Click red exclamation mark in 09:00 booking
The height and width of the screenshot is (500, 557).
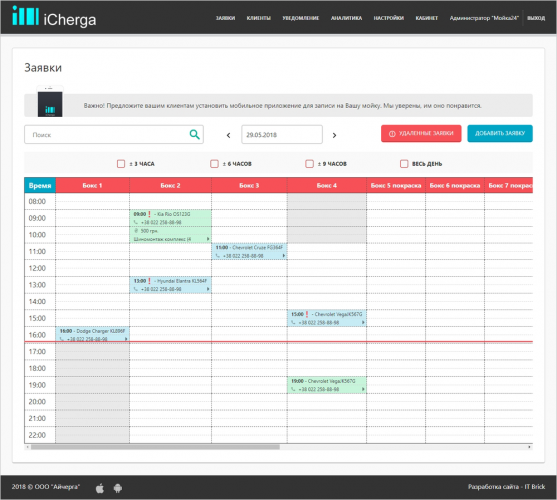click(150, 214)
